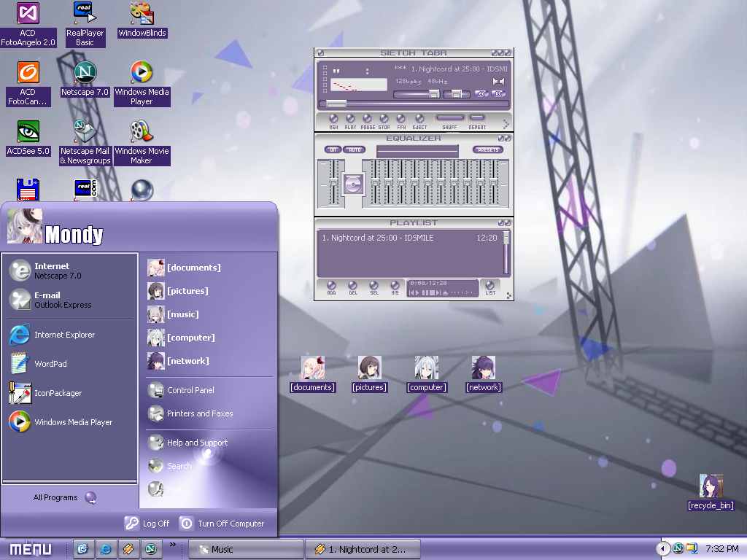Click the ADD knob in the playlist
Image resolution: width=747 pixels, height=560 pixels.
tap(331, 286)
